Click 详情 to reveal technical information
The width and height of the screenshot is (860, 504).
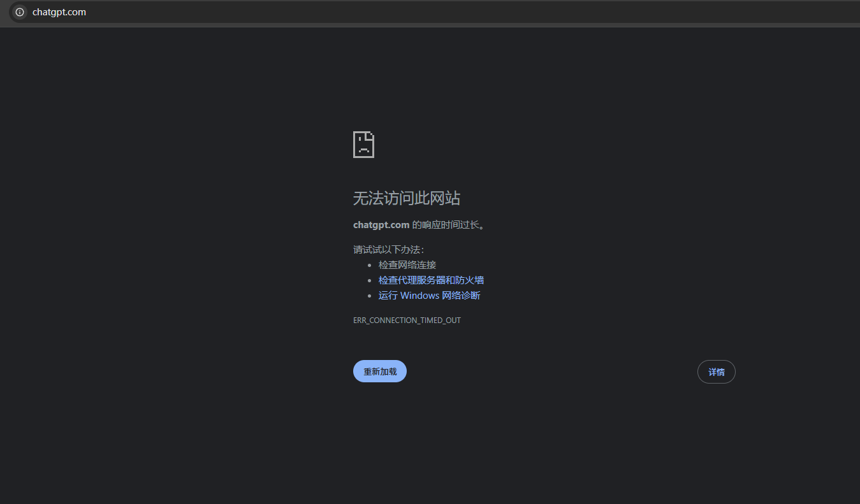(716, 371)
